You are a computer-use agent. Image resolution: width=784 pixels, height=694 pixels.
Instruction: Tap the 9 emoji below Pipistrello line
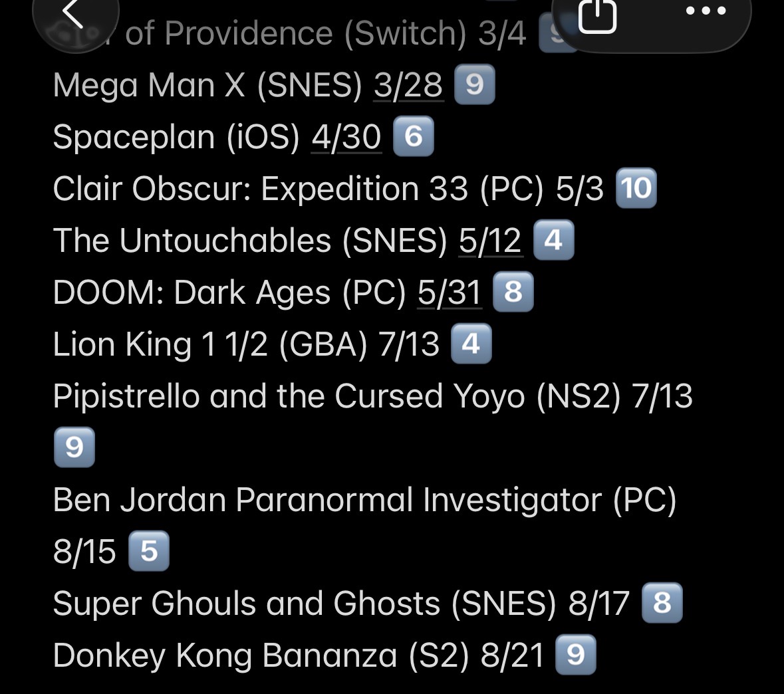[74, 447]
